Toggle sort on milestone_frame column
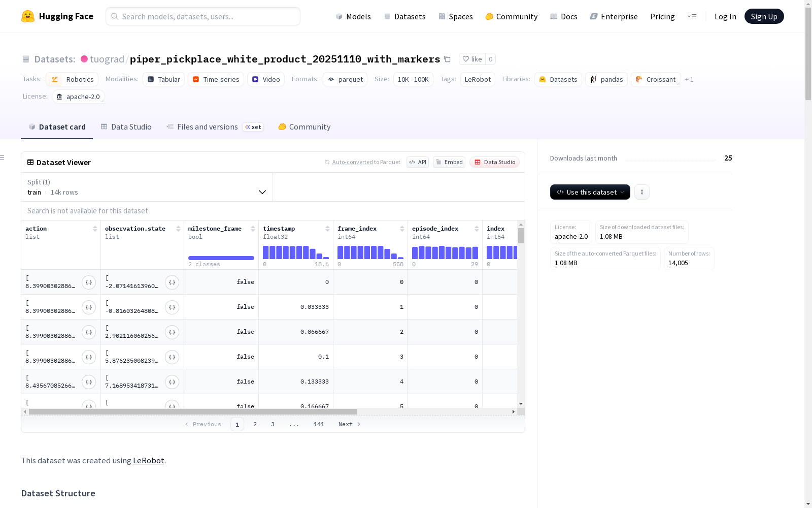Image resolution: width=812 pixels, height=508 pixels. [x=253, y=229]
